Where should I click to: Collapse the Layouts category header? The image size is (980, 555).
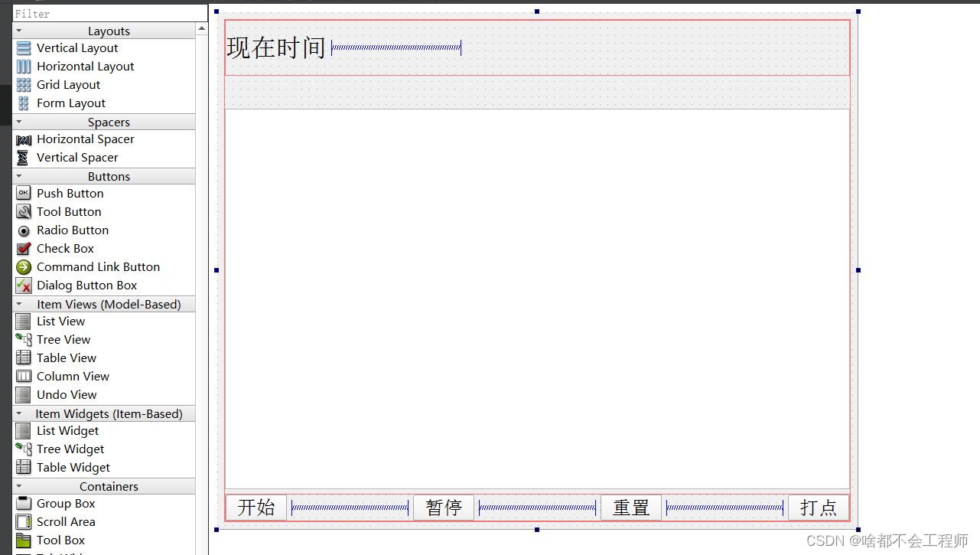[x=18, y=30]
